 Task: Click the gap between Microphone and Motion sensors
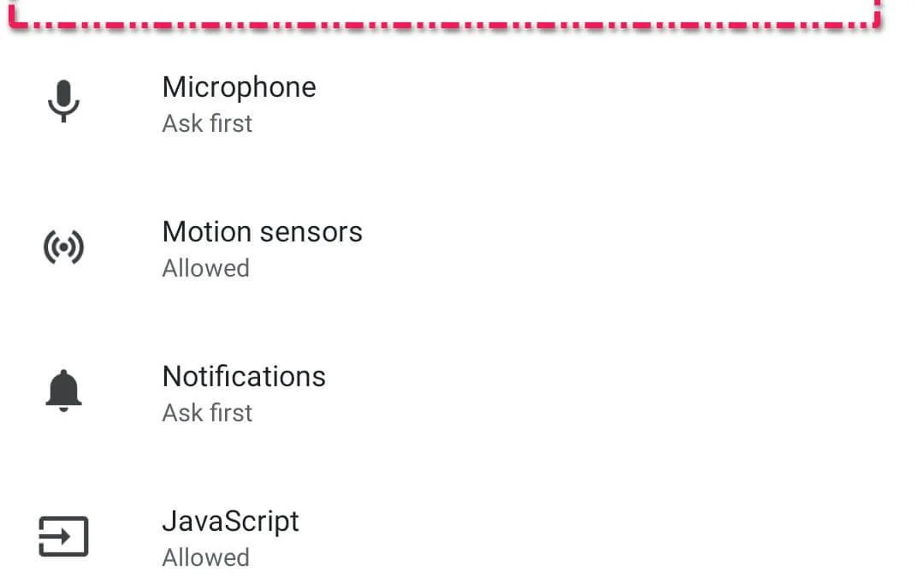pyautogui.click(x=462, y=176)
